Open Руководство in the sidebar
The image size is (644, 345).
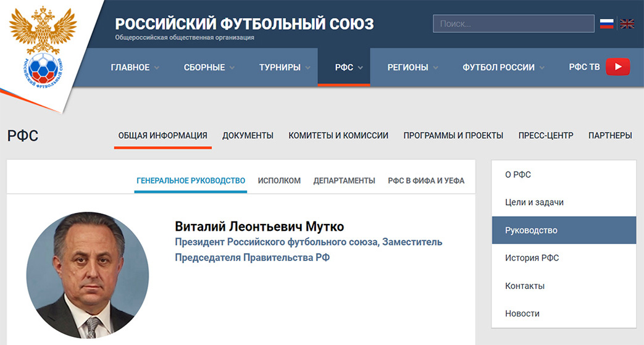tap(564, 230)
